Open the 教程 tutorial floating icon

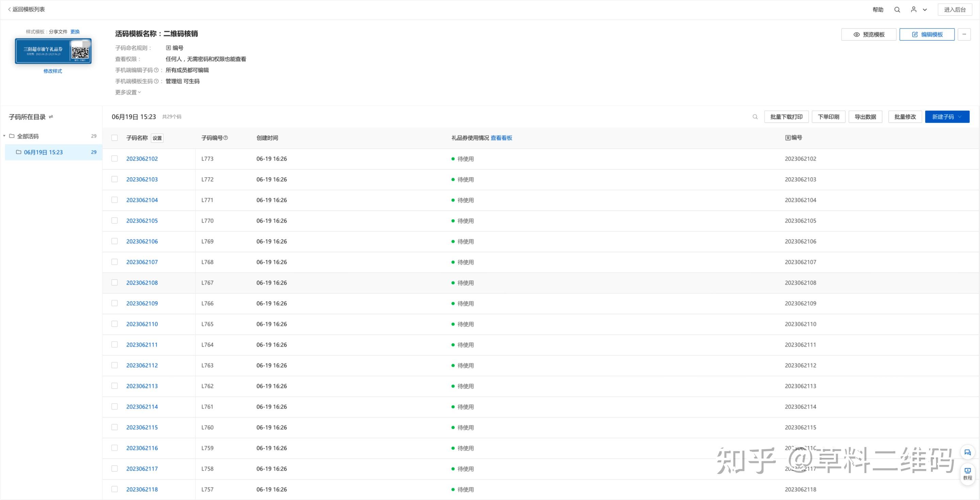[967, 473]
